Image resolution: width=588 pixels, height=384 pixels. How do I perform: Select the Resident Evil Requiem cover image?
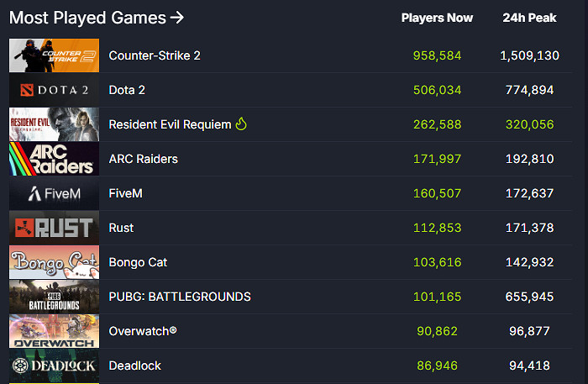(x=54, y=124)
